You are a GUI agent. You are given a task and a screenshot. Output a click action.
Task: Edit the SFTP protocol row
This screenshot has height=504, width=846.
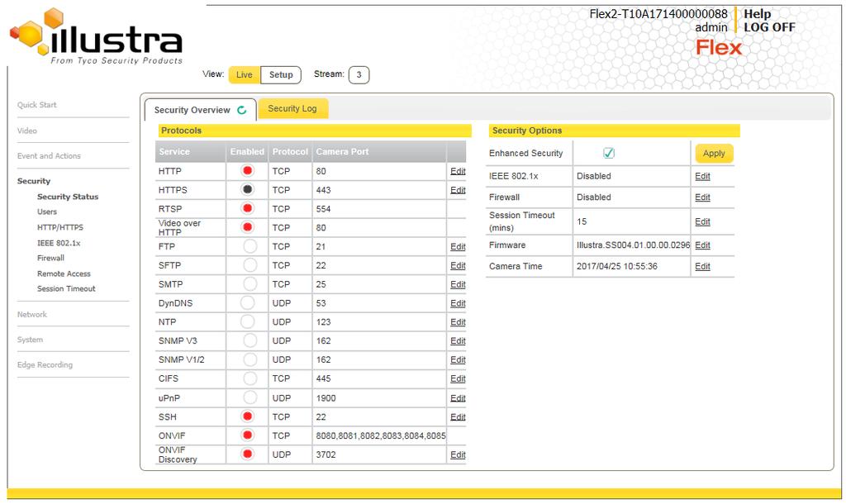(458, 265)
